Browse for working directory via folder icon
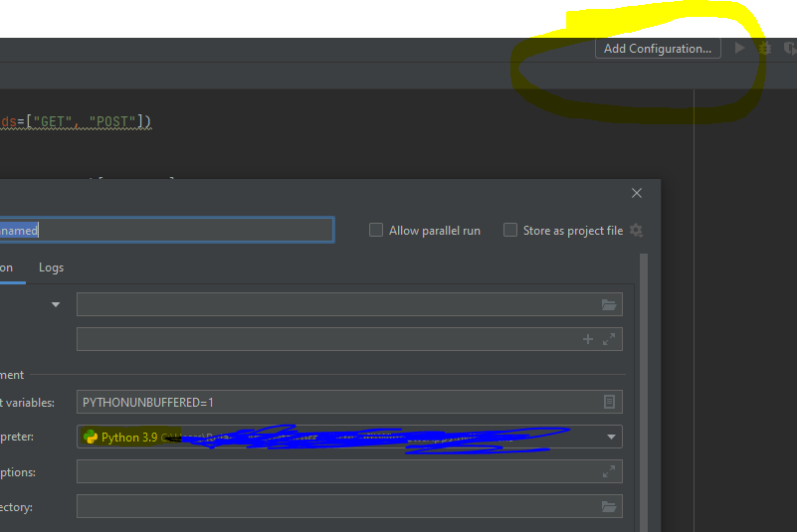 click(609, 506)
